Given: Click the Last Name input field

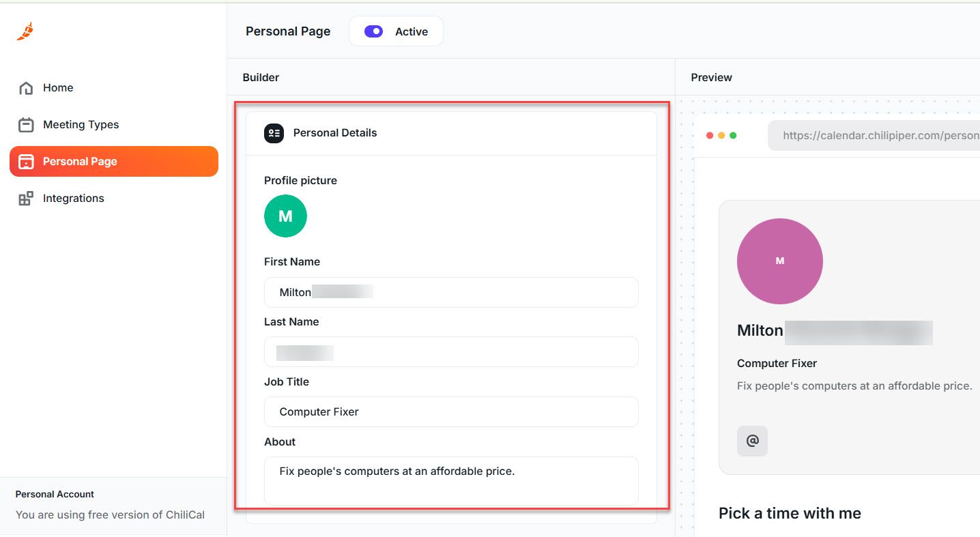Looking at the screenshot, I should 450,351.
